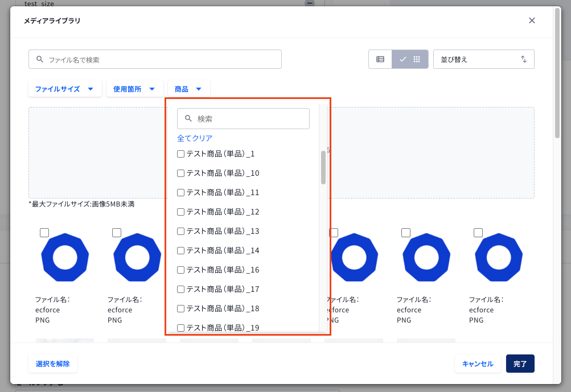Click the sort order arrows icon
Screen dimensions: 571x392
523,59
